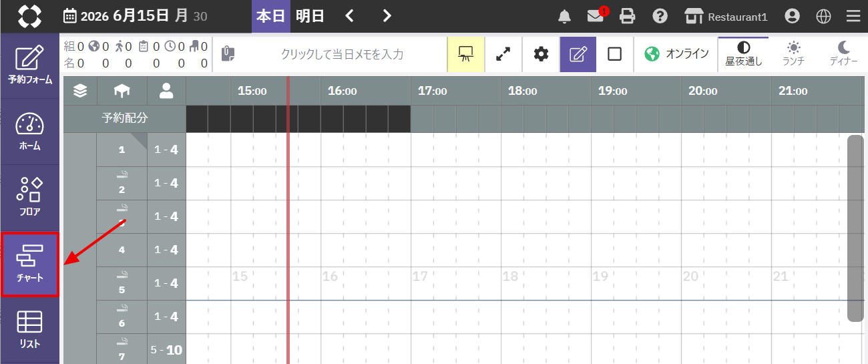This screenshot has width=868, height=364.
Task: Open the help question mark
Action: pyautogui.click(x=660, y=16)
